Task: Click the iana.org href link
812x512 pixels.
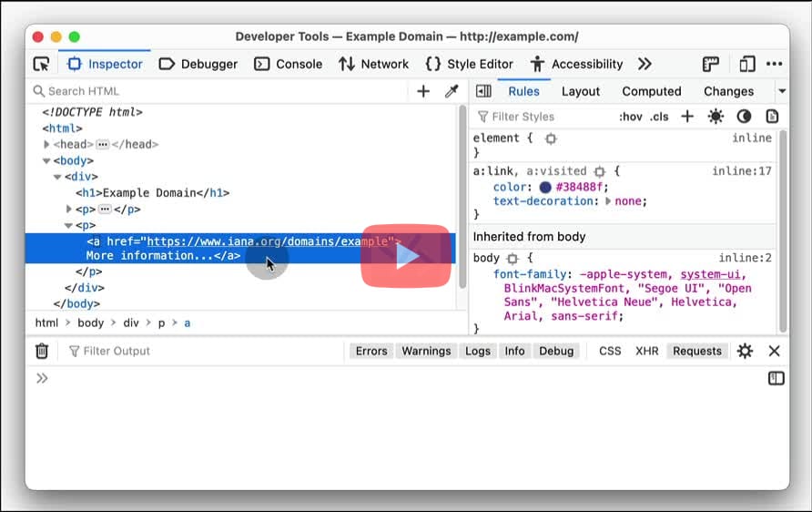Action: (x=268, y=241)
